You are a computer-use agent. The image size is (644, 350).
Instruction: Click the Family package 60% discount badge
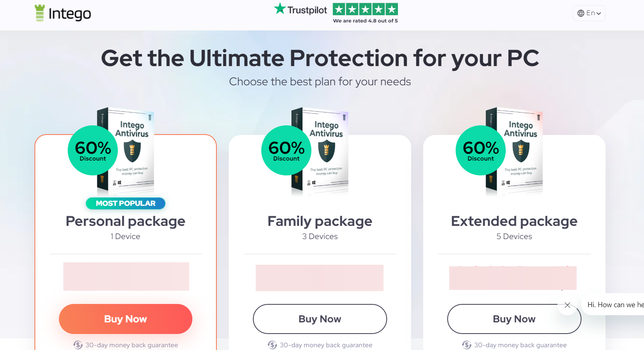coord(286,150)
